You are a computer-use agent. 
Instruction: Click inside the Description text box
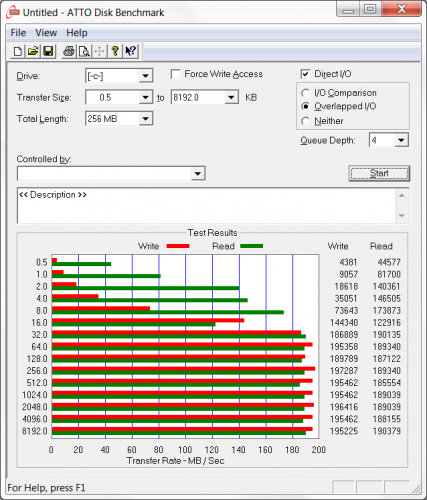(207, 206)
